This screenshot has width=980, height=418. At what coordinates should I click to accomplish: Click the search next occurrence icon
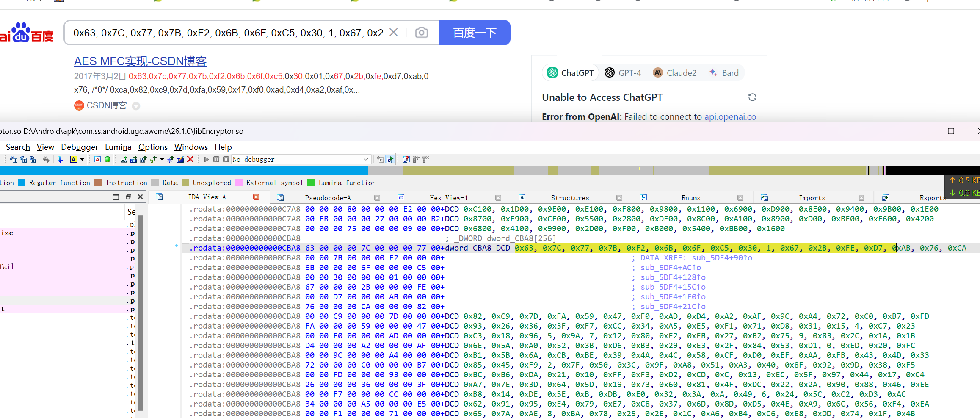tap(46, 159)
